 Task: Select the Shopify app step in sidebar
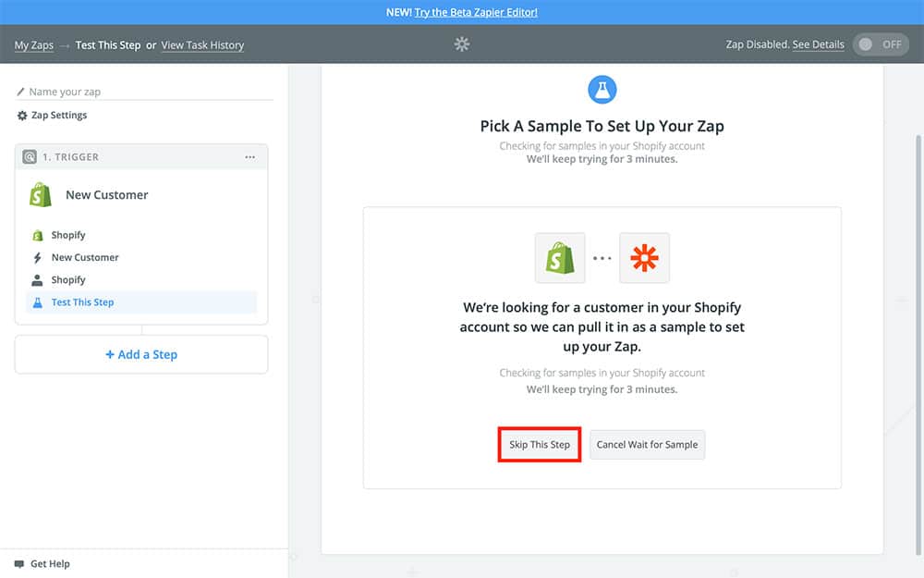[x=68, y=235]
